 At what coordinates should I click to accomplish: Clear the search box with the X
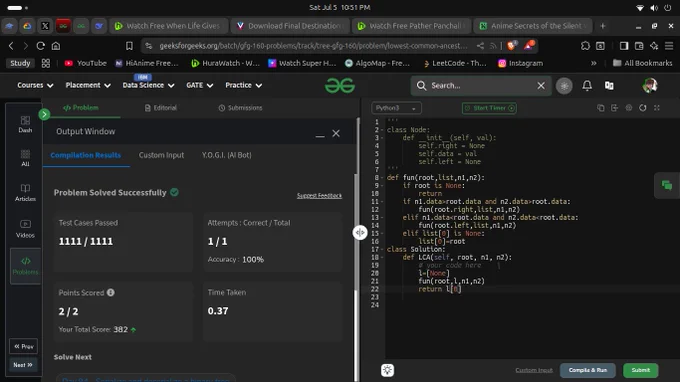(x=541, y=86)
